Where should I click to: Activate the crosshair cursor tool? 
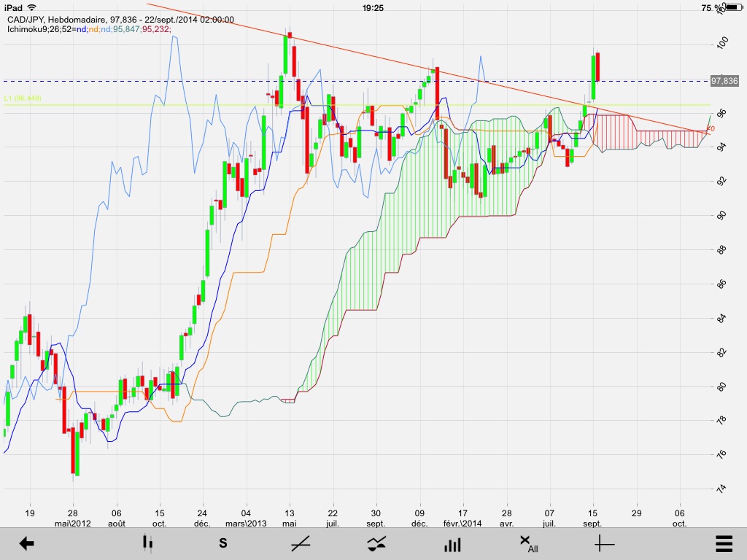[604, 543]
